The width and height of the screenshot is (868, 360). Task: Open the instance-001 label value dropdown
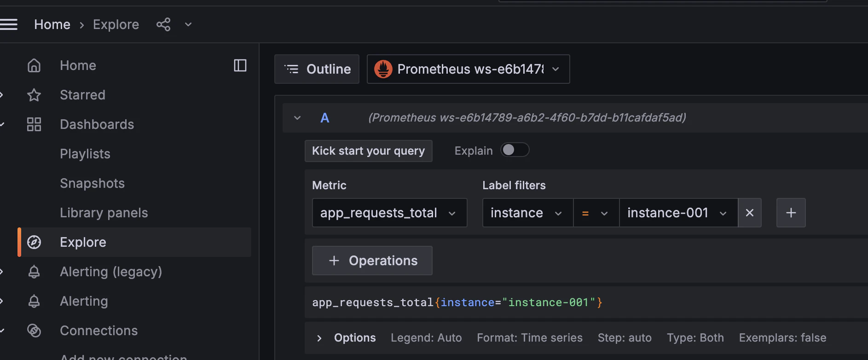click(678, 213)
